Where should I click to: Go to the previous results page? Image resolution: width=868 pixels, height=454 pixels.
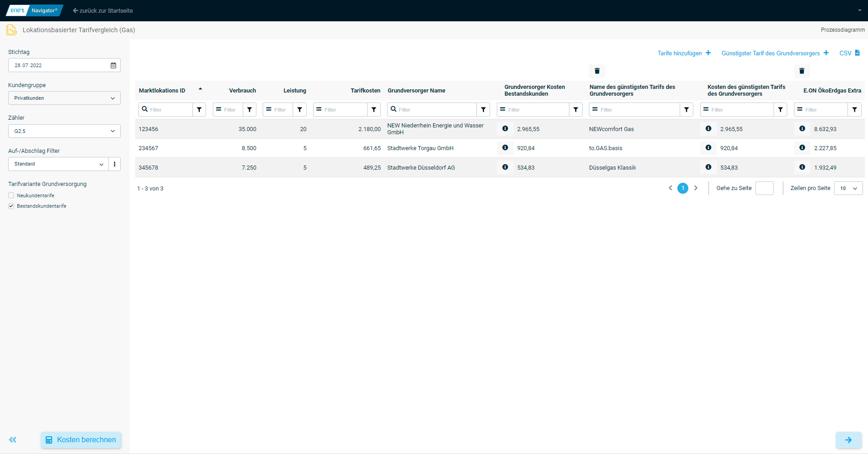pyautogui.click(x=670, y=188)
